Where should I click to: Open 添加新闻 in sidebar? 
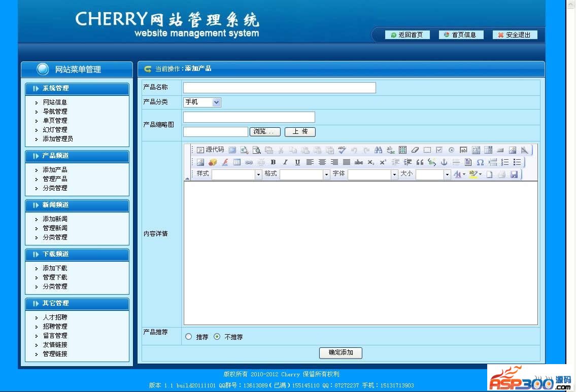[x=55, y=219]
